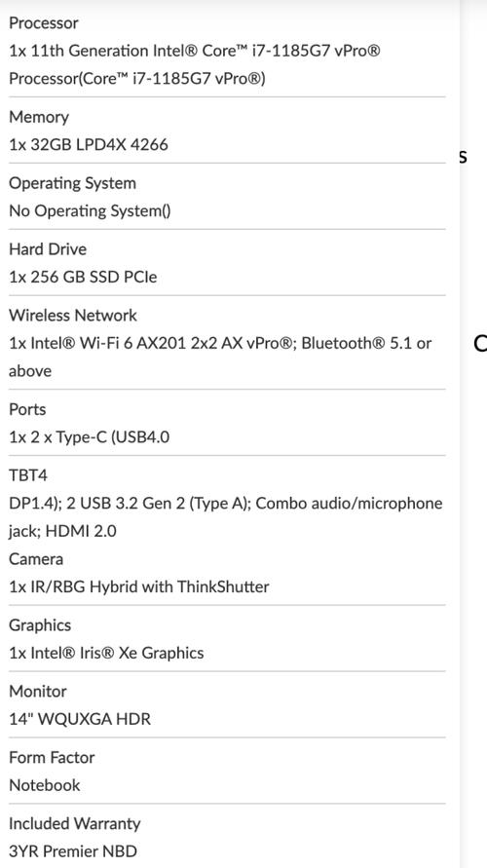Select the IR/RBG Hybrid ThinkShutter value
Image resolution: width=487 pixels, height=868 pixels.
(139, 586)
